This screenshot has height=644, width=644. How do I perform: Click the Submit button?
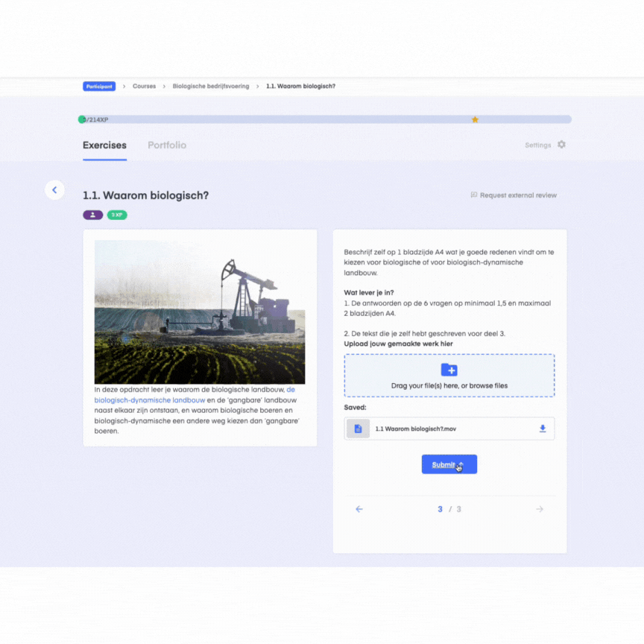449,464
